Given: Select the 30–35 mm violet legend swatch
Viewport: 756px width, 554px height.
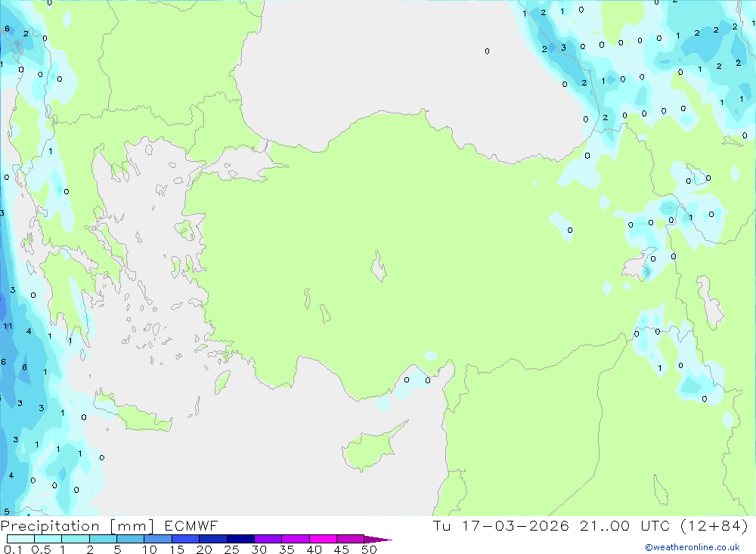Looking at the screenshot, I should pyautogui.click(x=268, y=539).
